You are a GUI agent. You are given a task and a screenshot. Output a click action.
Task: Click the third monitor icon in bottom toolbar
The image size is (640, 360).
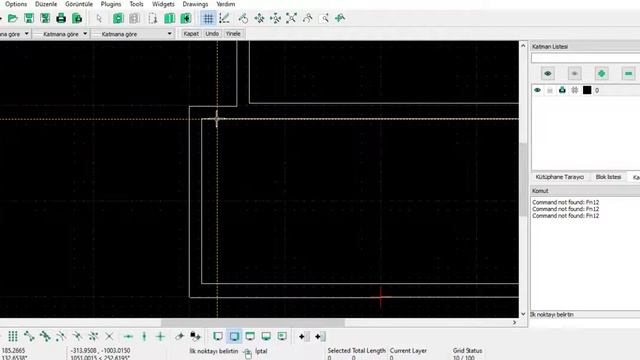point(250,336)
